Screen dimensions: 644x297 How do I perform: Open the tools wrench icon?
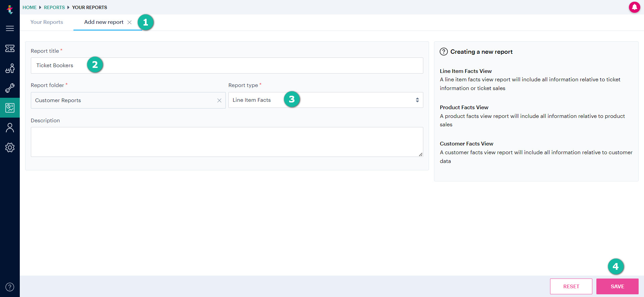point(10,88)
